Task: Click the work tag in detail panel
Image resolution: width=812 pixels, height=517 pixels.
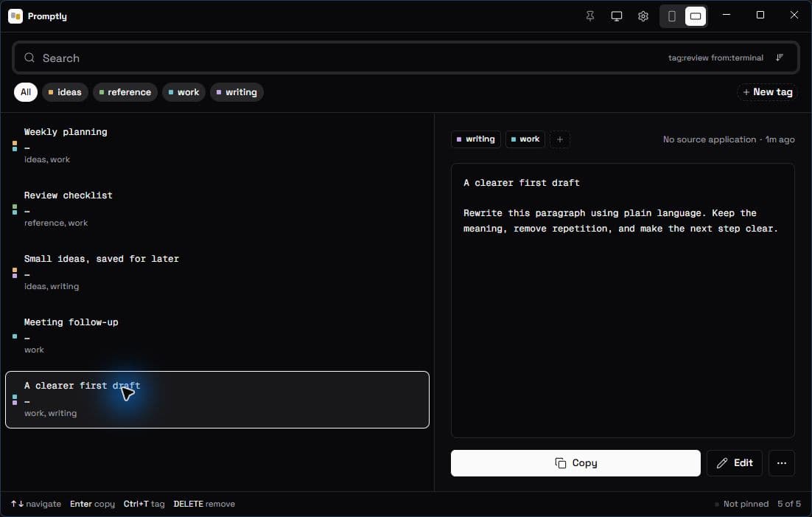Action: (525, 139)
